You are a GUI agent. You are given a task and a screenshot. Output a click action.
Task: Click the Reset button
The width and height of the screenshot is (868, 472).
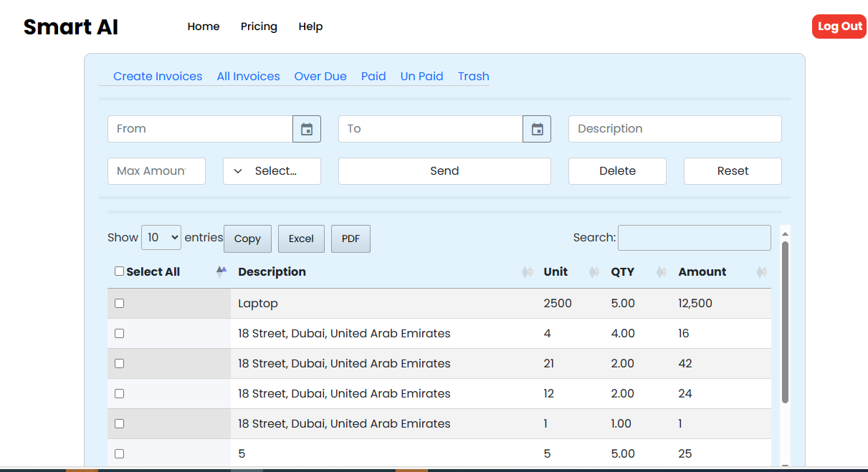(733, 171)
